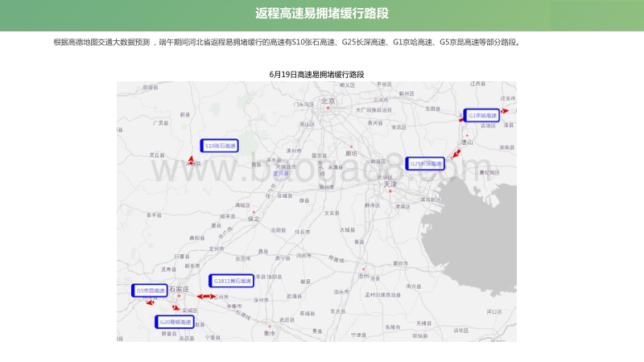Click the 海兴县 map label

click(x=414, y=286)
